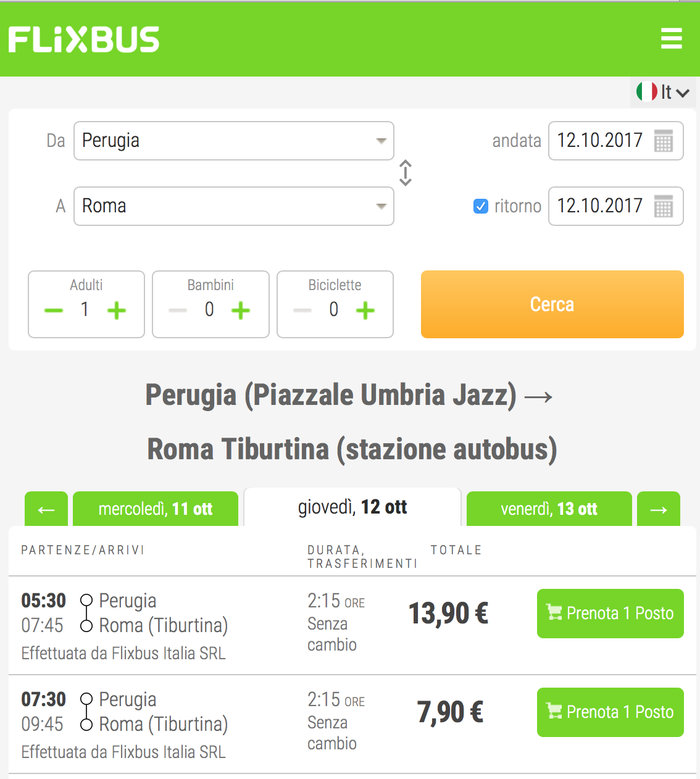Add one Bambini passenger
Image resolution: width=700 pixels, height=779 pixels.
241,310
